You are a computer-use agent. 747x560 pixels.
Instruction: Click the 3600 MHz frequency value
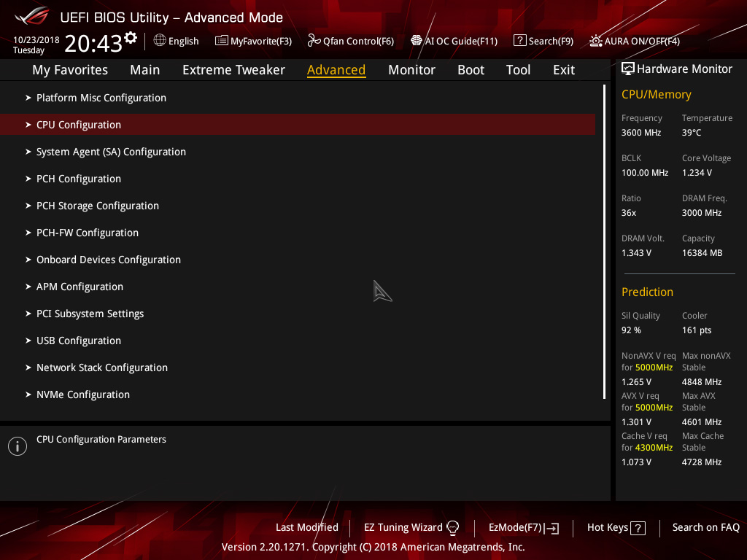(640, 133)
